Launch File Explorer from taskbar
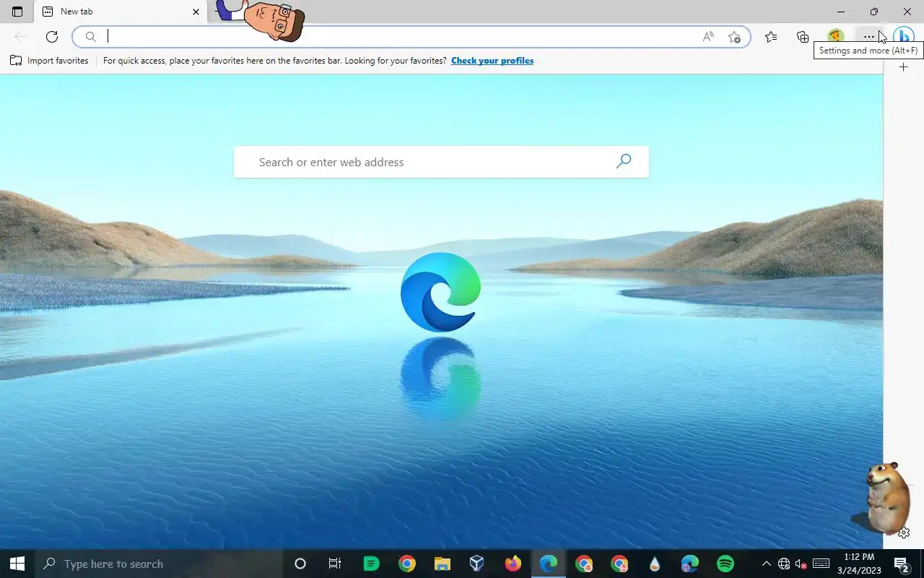 click(442, 564)
